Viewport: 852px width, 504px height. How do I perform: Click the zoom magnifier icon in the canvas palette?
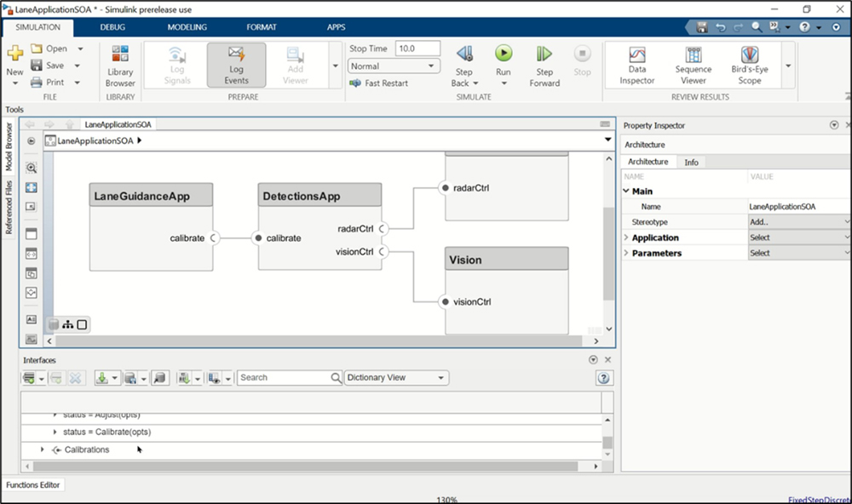(32, 168)
